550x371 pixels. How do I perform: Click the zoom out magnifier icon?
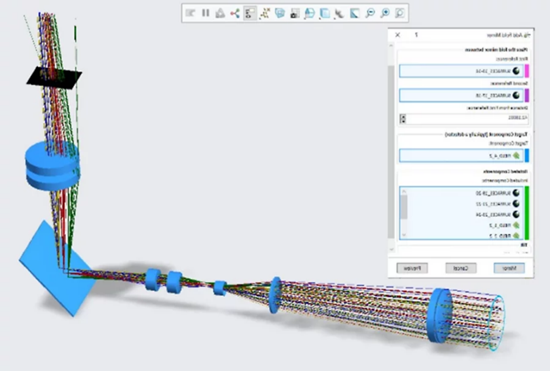click(x=370, y=13)
